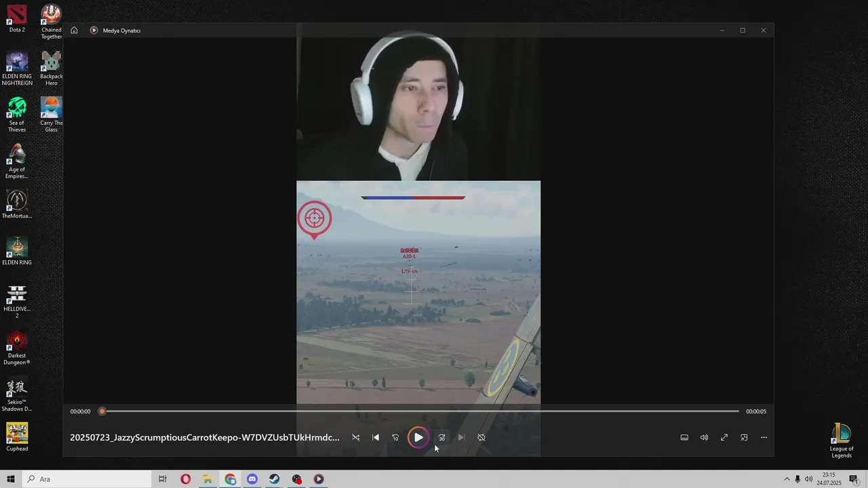Viewport: 868px width, 488px height.
Task: Skip forward 30 seconds
Action: pyautogui.click(x=441, y=438)
